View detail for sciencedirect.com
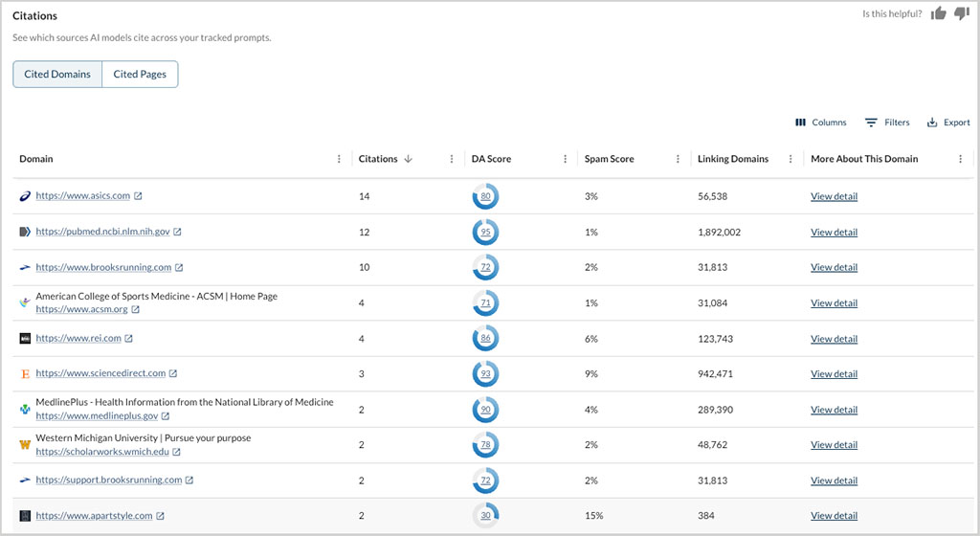The image size is (980, 536). pos(834,373)
